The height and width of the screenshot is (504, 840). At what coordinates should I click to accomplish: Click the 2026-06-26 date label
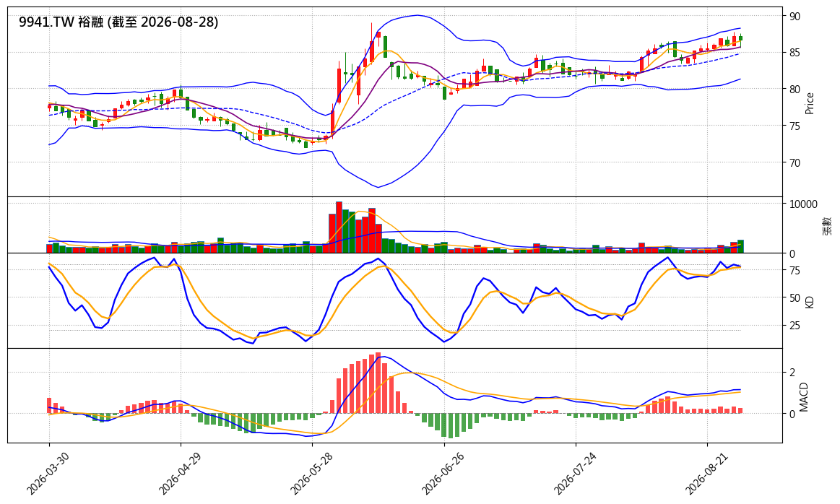tap(443, 473)
